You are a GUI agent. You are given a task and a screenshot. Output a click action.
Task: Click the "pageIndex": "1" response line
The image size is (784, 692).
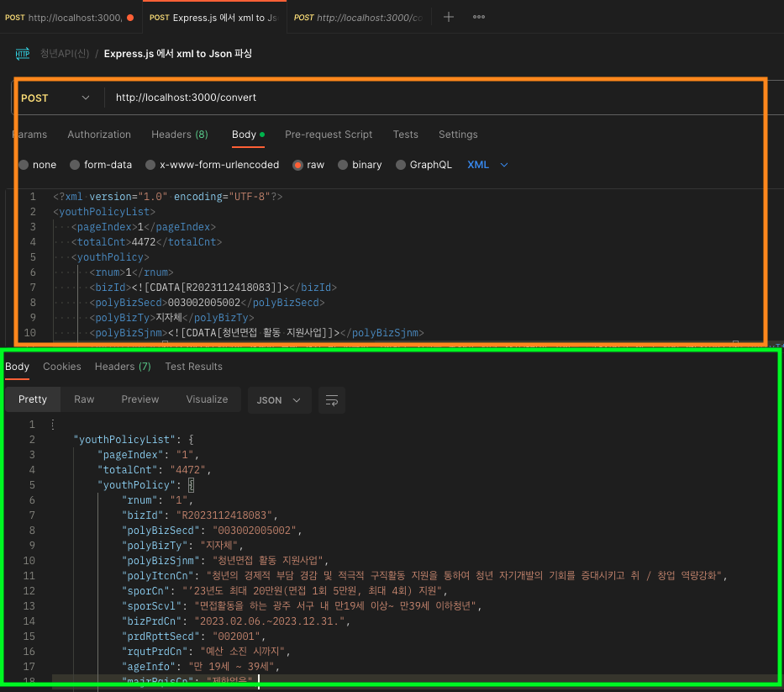(x=149, y=455)
